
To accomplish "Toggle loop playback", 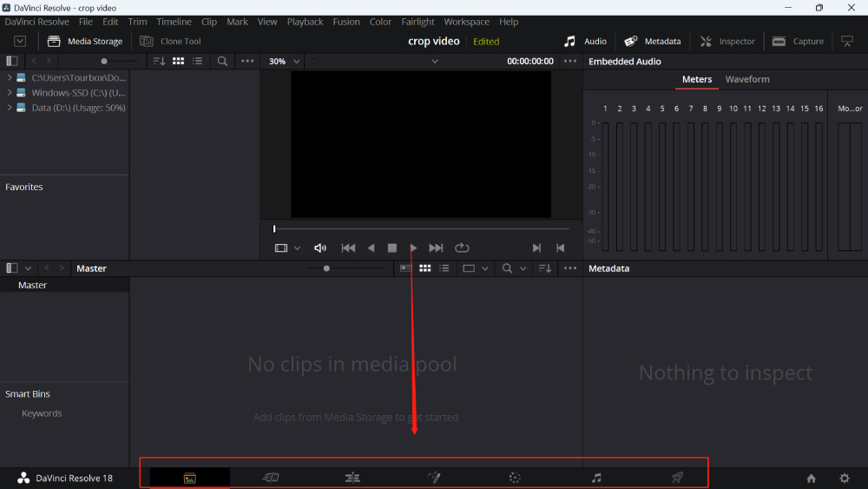I will (462, 248).
